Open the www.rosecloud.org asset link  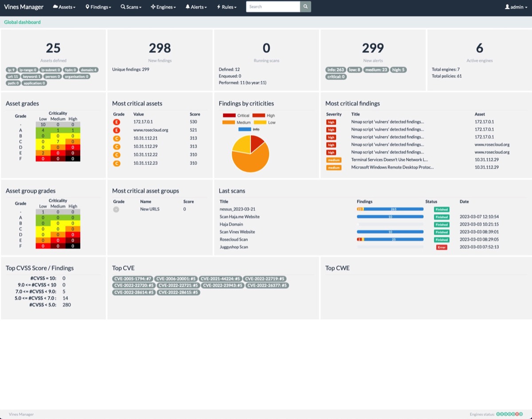coord(151,130)
